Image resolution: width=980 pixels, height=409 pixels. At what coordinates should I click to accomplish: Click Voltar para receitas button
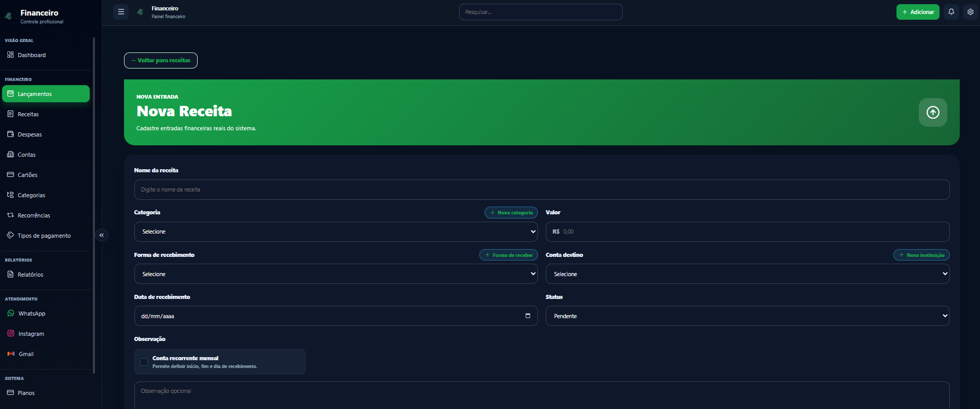[161, 60]
